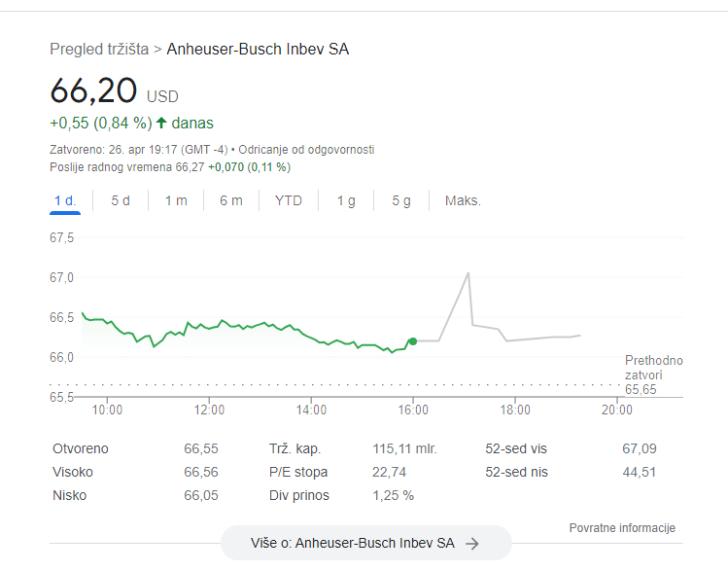Click the +0,55 (0,84 %) change text

point(101,124)
